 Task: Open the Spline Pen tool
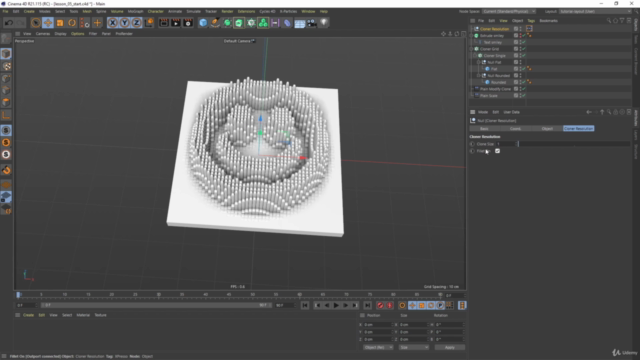pyautogui.click(x=215, y=23)
